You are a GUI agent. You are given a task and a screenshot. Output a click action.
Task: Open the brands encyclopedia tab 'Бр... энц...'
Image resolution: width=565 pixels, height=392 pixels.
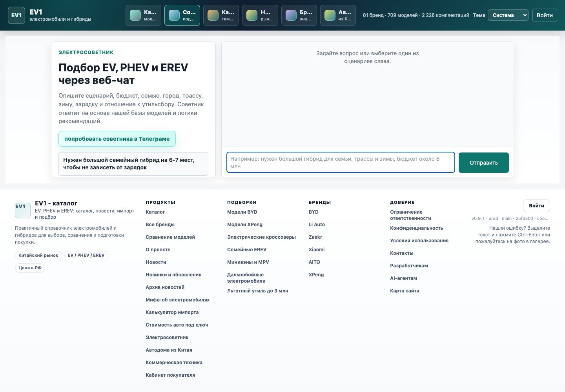point(299,15)
